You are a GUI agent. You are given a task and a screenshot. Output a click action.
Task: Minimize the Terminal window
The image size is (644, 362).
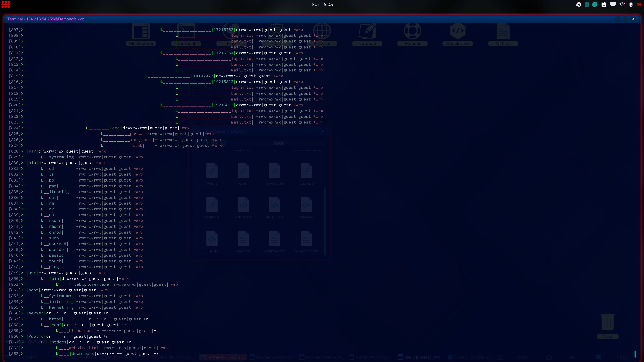[618, 19]
